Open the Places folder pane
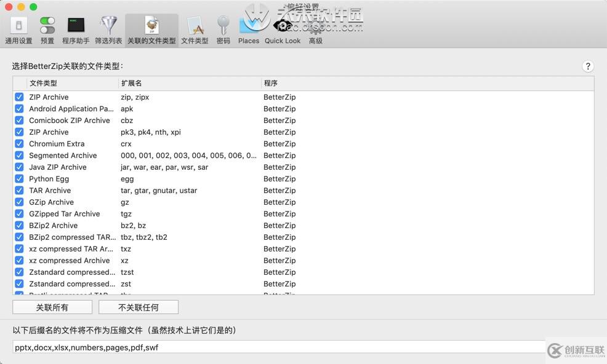Image resolution: width=607 pixels, height=364 pixels. click(249, 31)
